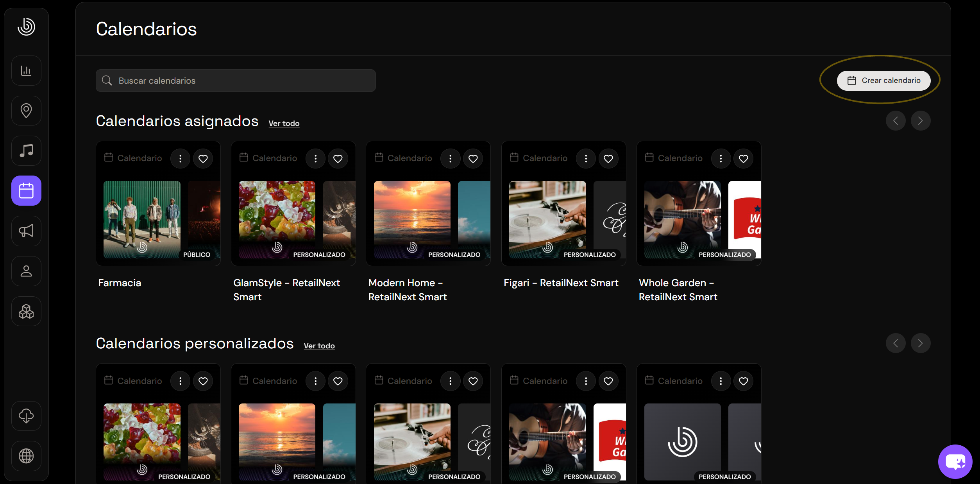This screenshot has height=484, width=980.
Task: Open the app logo home icon
Action: tap(26, 27)
